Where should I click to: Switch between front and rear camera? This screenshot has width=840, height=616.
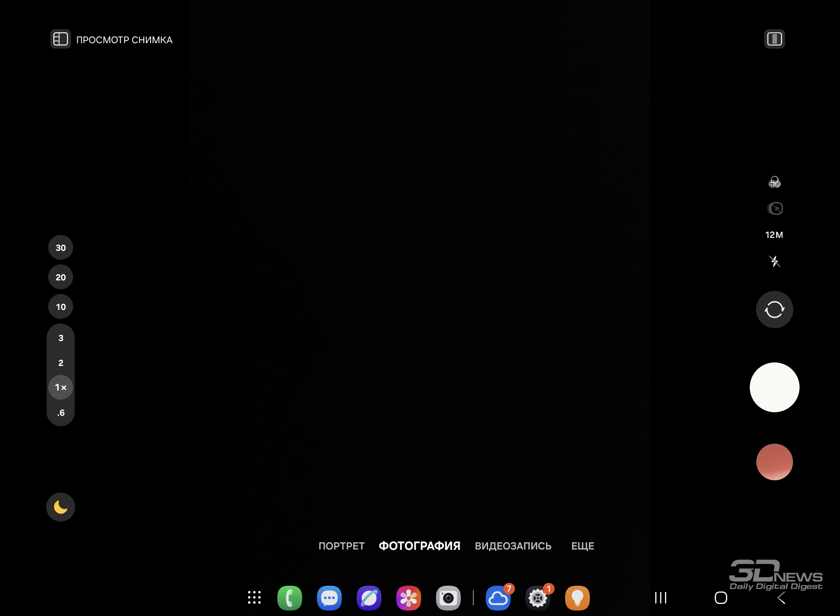tap(774, 310)
